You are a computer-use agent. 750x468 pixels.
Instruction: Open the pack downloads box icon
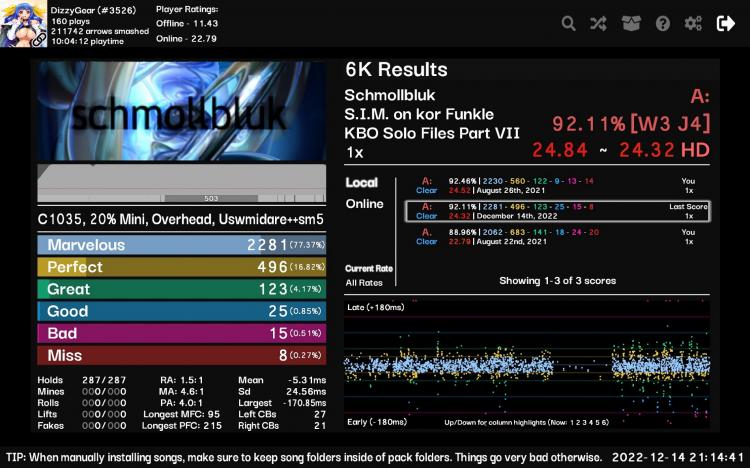click(x=631, y=23)
